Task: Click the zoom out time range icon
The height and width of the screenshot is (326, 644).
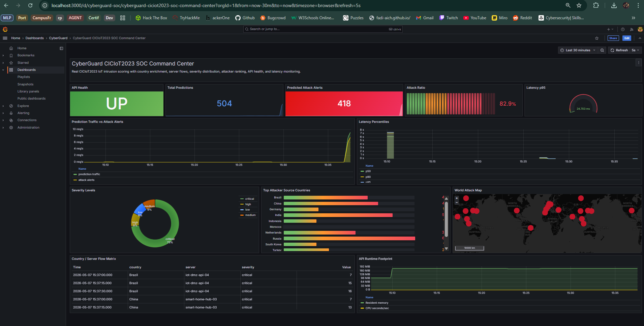Action: 602,50
